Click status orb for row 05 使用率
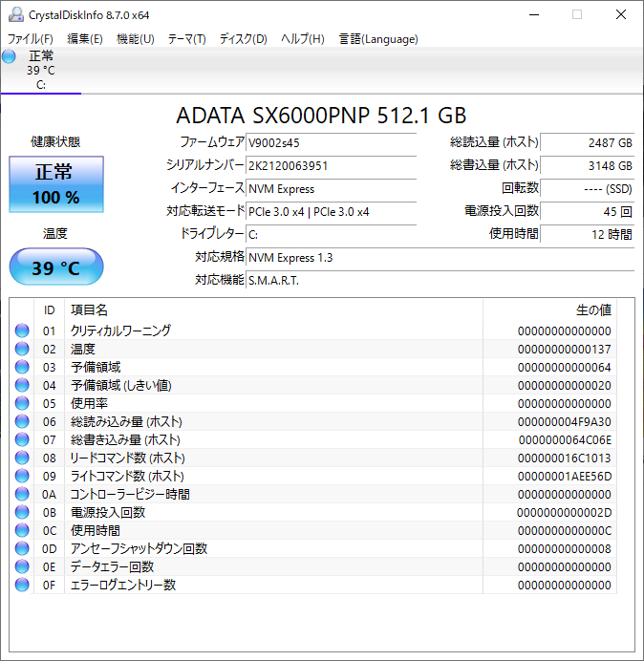The height and width of the screenshot is (661, 644). 22,403
